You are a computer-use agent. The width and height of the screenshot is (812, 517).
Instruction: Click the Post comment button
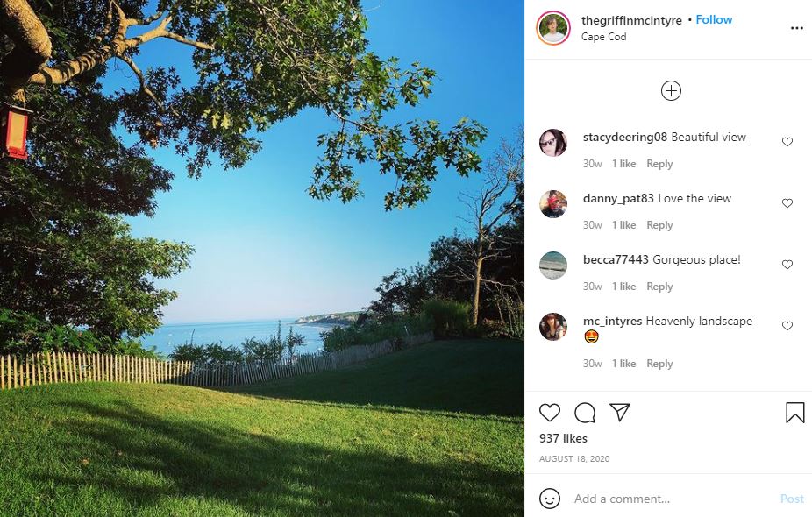pyautogui.click(x=792, y=499)
